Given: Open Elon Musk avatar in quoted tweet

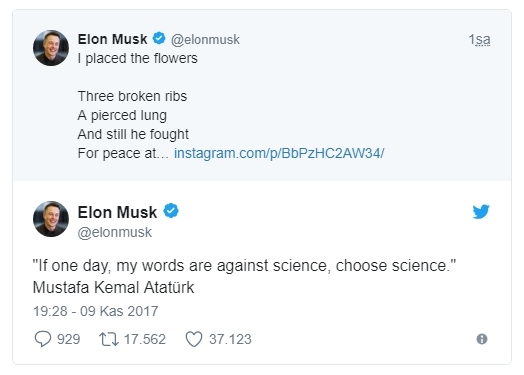Looking at the screenshot, I should click(x=51, y=48).
